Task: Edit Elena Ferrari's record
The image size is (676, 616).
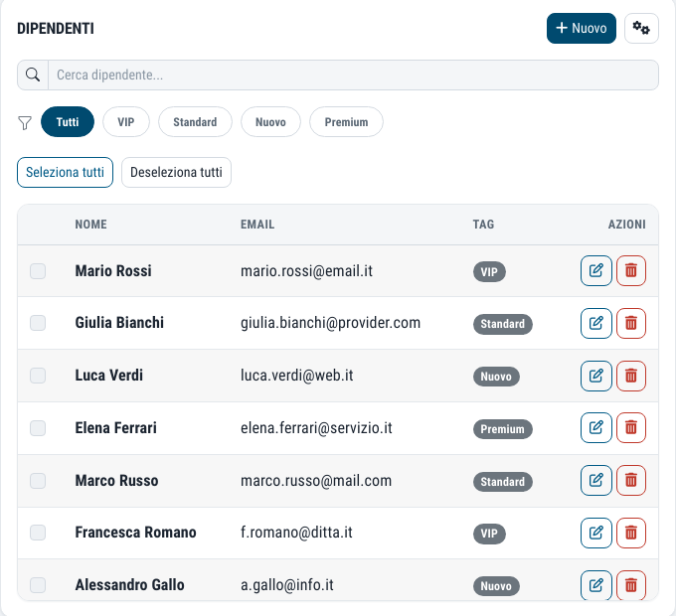Action: pyautogui.click(x=595, y=427)
